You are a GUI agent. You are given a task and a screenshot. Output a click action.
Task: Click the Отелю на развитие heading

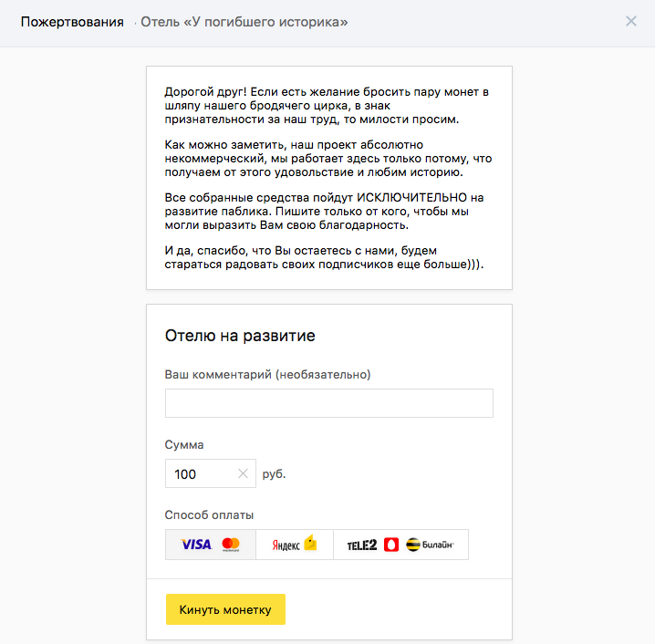click(240, 336)
